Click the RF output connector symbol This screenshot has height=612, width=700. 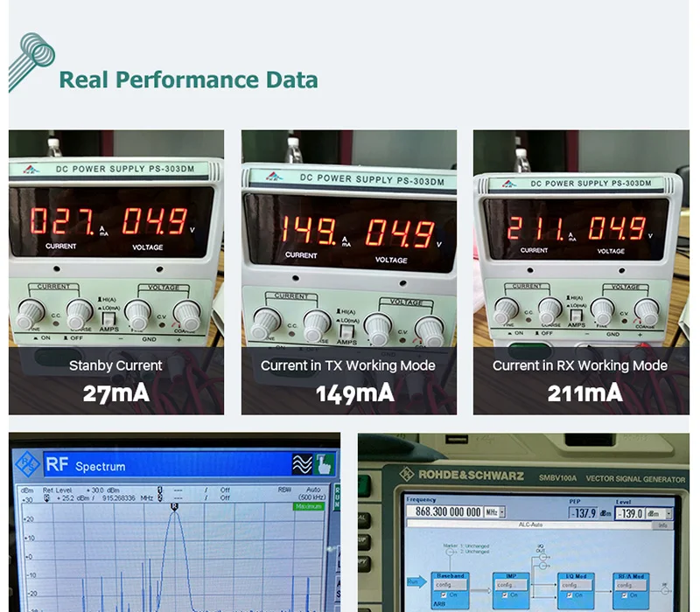click(x=666, y=591)
